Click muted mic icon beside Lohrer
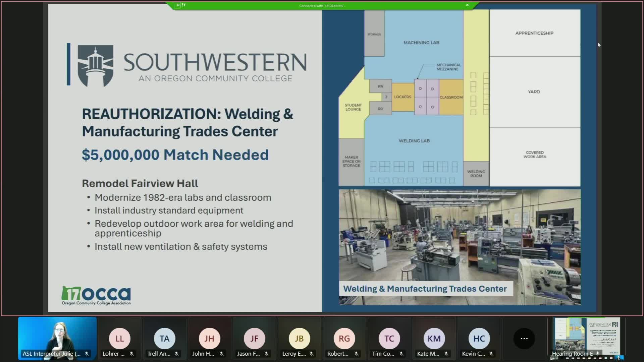 pos(131,354)
